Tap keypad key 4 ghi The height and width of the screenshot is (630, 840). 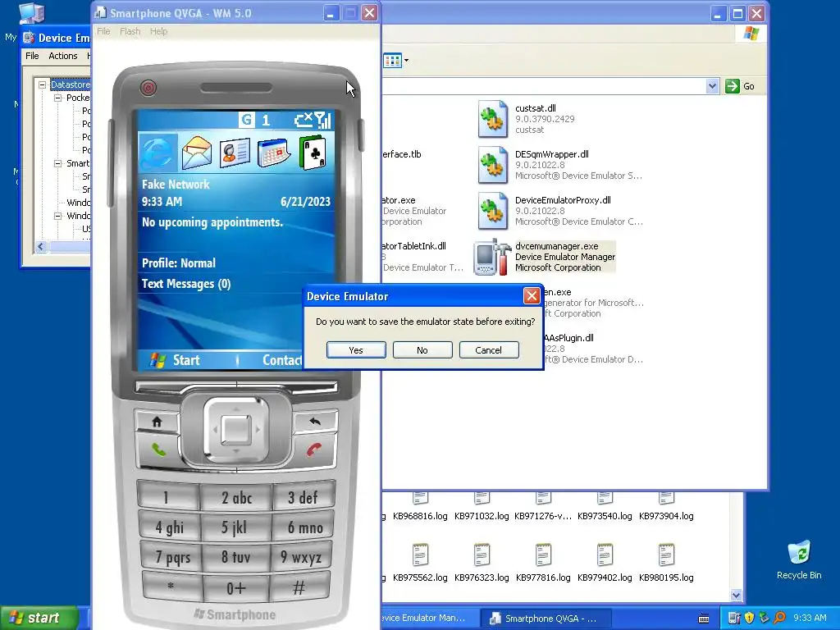[169, 527]
